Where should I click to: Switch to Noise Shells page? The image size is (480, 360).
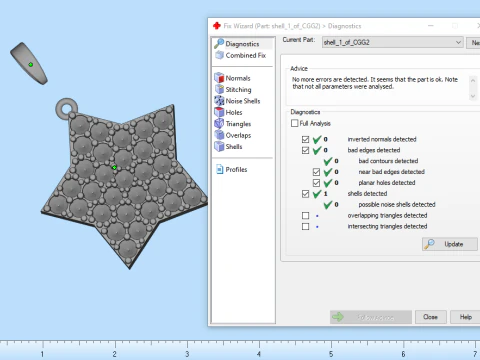point(243,101)
